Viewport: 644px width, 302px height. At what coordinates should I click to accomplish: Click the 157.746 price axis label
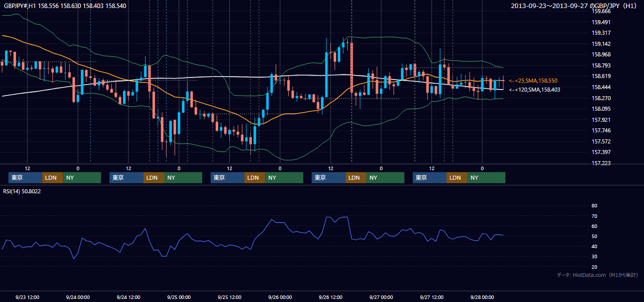click(x=601, y=130)
